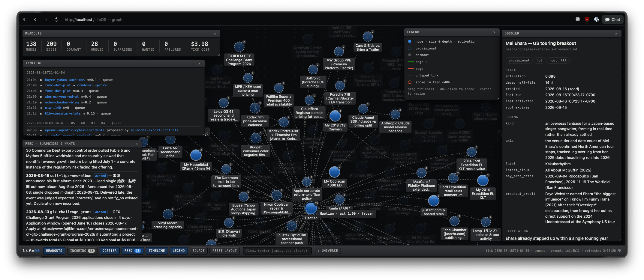Select the Haotian hub node circle

[x=311, y=208]
